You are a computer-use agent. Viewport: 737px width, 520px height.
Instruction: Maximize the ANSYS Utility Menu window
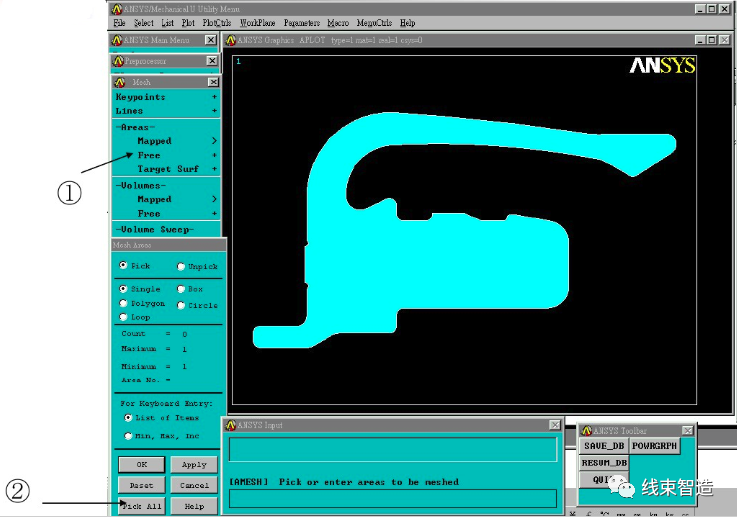pos(712,9)
